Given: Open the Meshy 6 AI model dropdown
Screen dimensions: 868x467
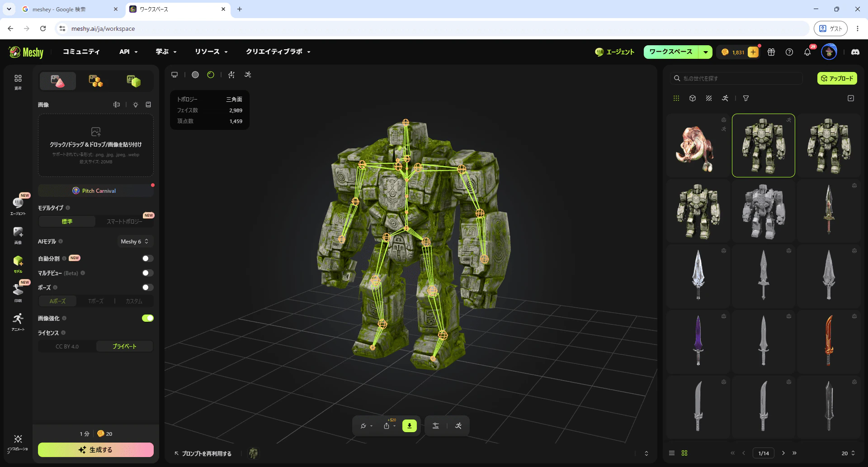Looking at the screenshot, I should click(x=135, y=242).
